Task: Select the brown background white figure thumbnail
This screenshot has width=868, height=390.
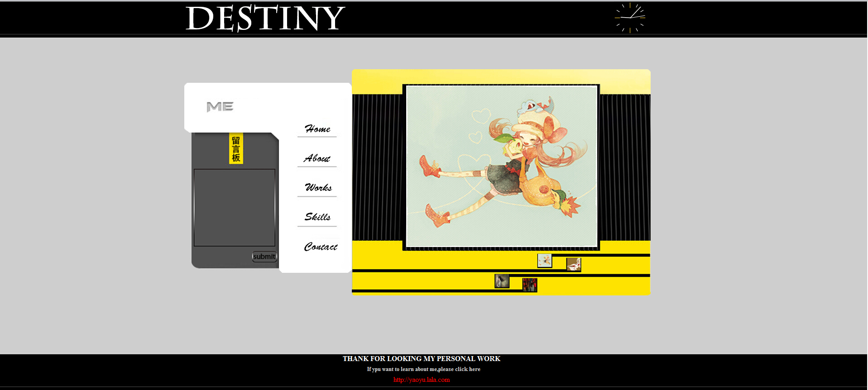Action: [x=574, y=264]
